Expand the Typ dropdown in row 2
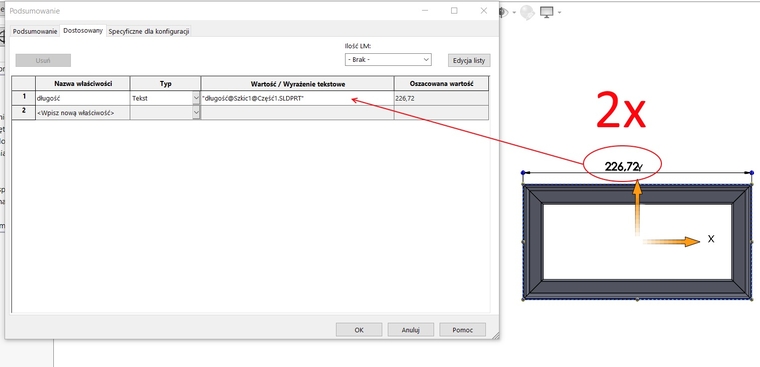Viewport: 760px width, 367px height. coord(196,112)
